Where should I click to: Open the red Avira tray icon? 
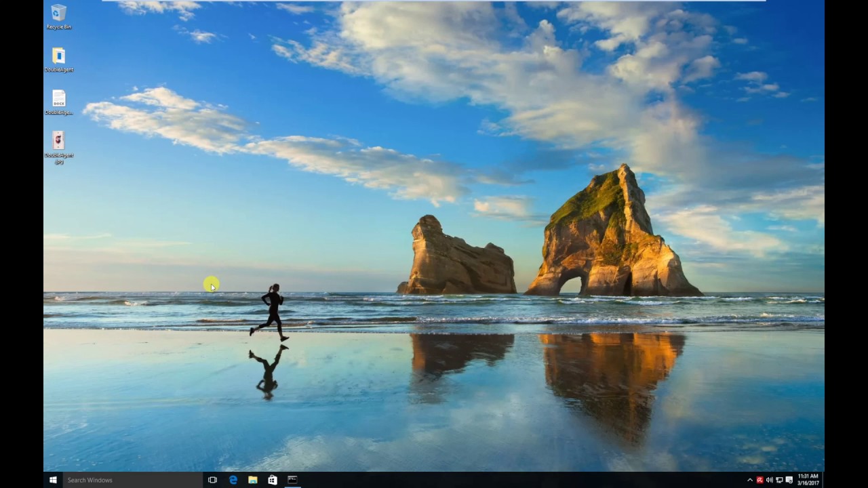759,480
